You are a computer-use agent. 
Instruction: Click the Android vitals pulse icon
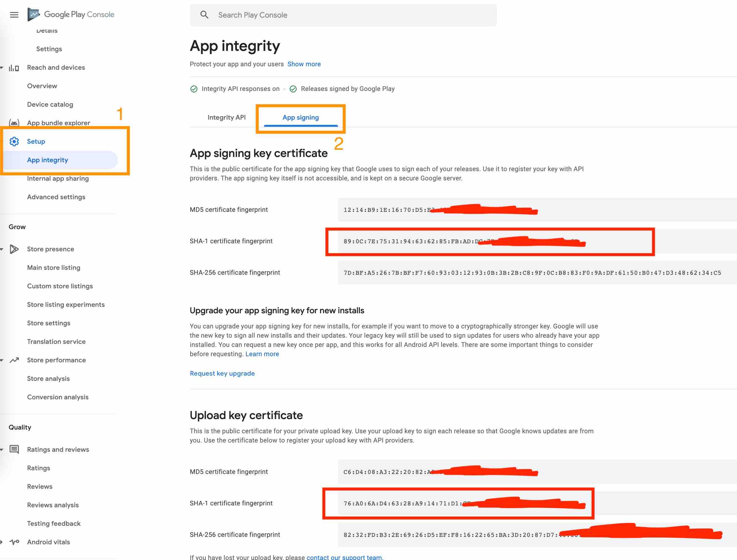tap(14, 542)
